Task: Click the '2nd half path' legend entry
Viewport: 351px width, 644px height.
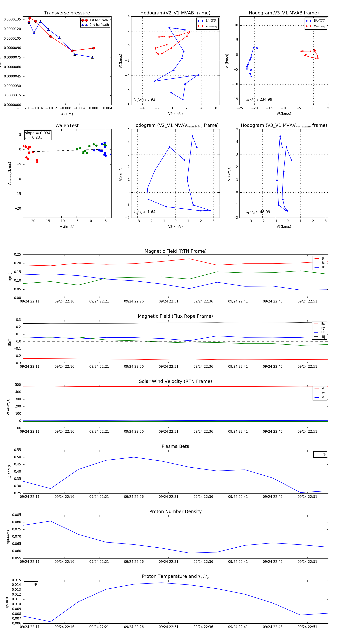Action: [95, 25]
